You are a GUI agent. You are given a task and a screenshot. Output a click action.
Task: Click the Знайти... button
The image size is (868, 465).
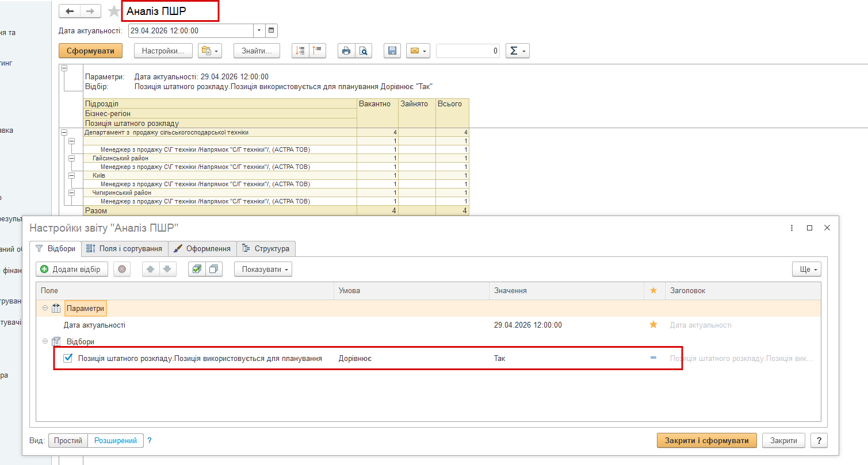coord(257,51)
